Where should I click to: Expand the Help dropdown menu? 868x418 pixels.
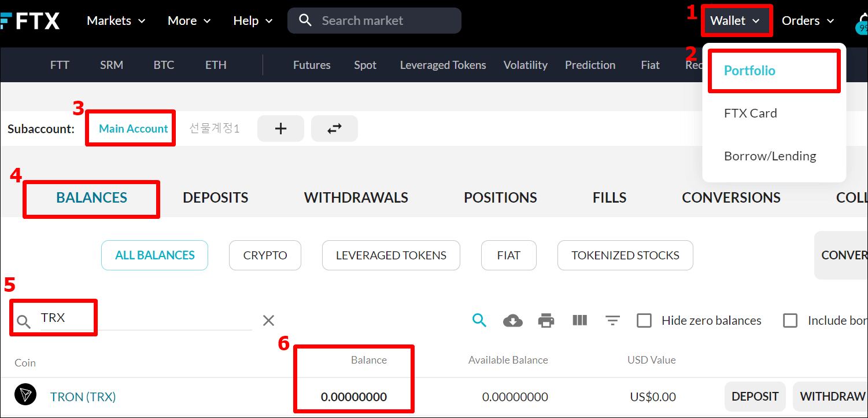(253, 21)
